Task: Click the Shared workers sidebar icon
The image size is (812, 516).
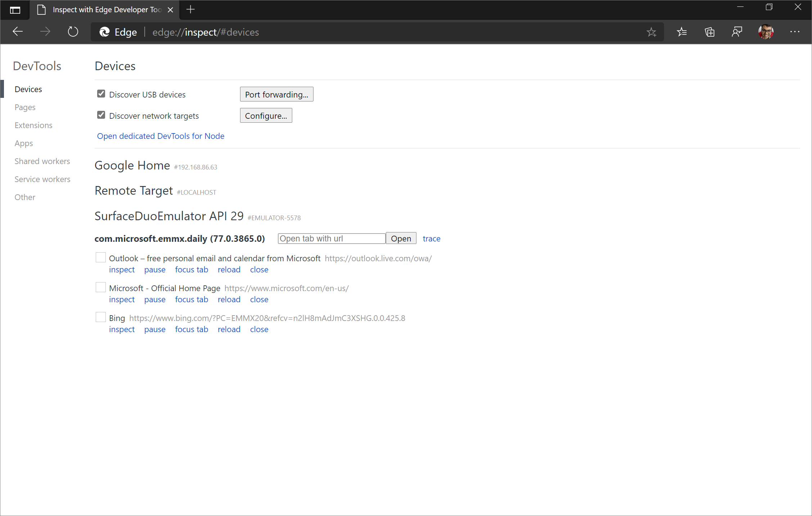Action: (42, 161)
